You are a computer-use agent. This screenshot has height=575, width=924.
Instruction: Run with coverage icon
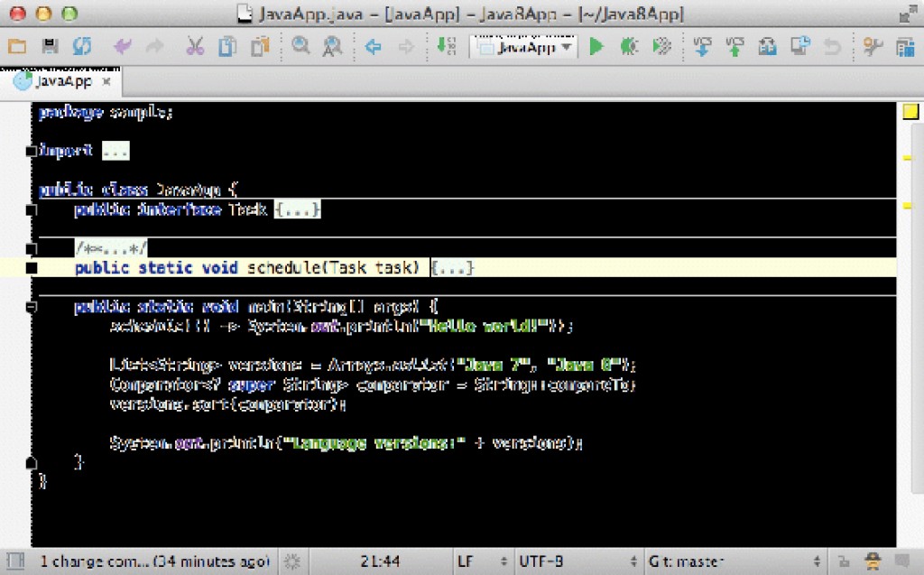tap(661, 46)
